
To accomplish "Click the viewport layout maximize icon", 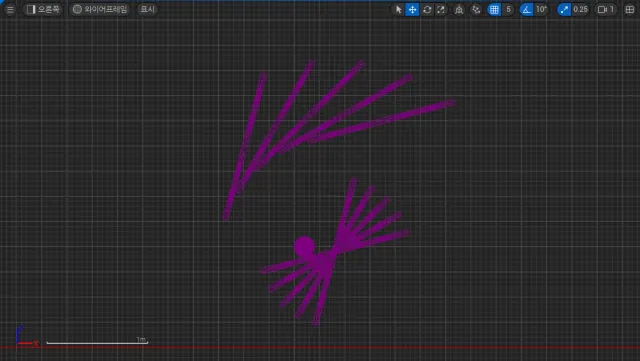I will pyautogui.click(x=629, y=9).
